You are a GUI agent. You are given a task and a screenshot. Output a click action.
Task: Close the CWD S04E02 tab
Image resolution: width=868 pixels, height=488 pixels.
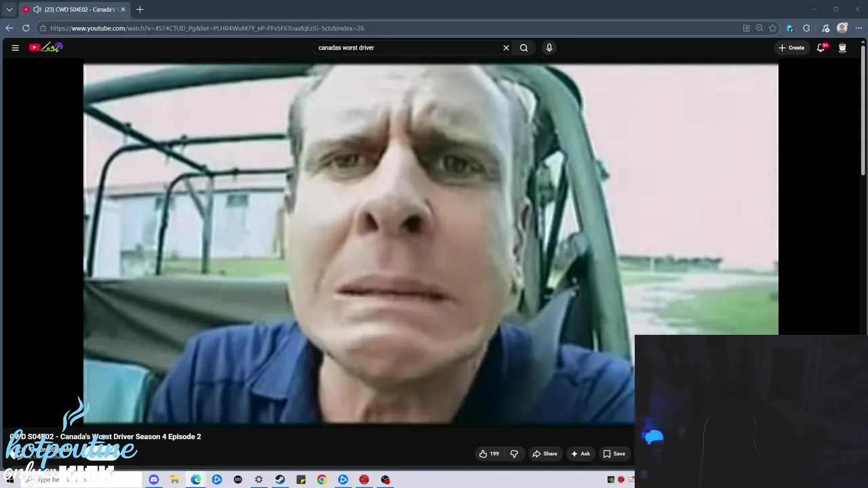(123, 9)
